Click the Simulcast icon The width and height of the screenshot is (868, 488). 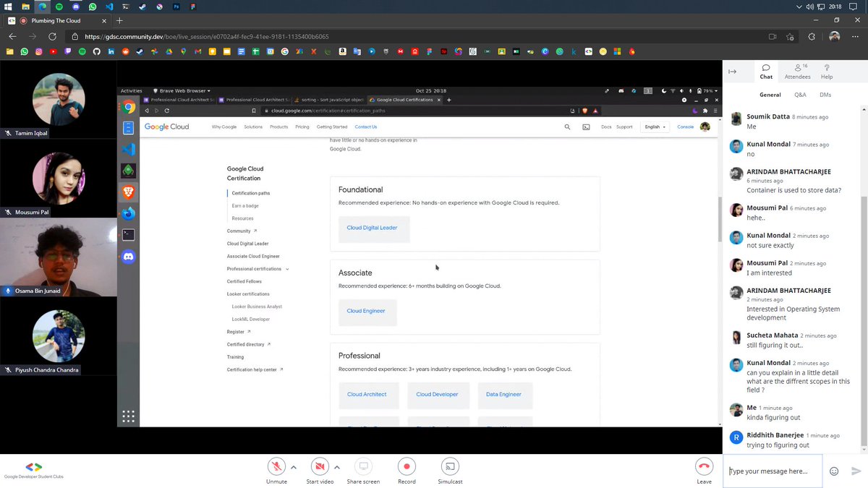(x=450, y=466)
